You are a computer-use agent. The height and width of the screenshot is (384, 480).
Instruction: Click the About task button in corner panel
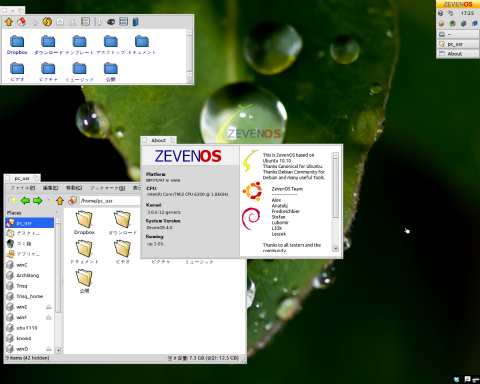457,53
